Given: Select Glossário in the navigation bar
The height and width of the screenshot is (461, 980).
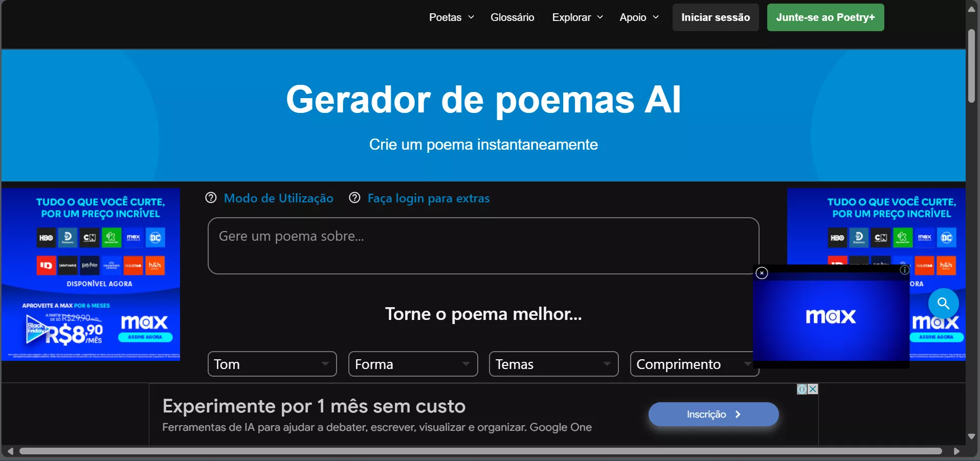Looking at the screenshot, I should tap(513, 17).
